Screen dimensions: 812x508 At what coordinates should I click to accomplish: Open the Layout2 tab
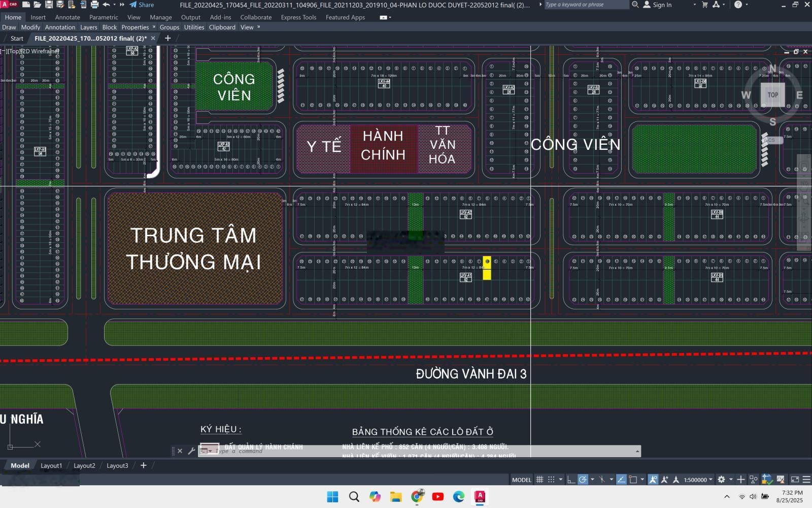tap(84, 465)
